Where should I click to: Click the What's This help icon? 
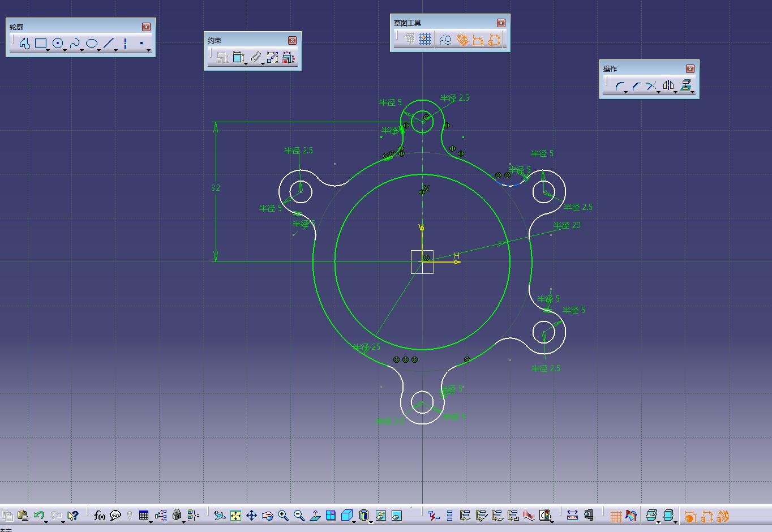point(72,516)
